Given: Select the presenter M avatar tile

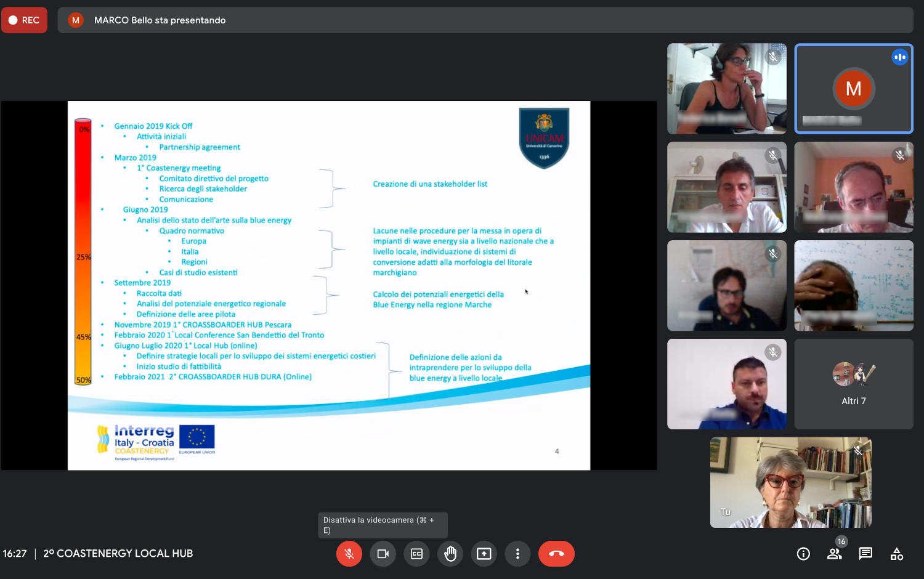Looking at the screenshot, I should [x=854, y=89].
